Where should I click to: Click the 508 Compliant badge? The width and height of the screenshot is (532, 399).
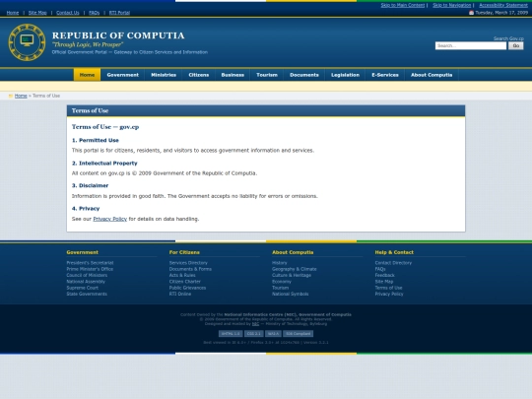(298, 334)
